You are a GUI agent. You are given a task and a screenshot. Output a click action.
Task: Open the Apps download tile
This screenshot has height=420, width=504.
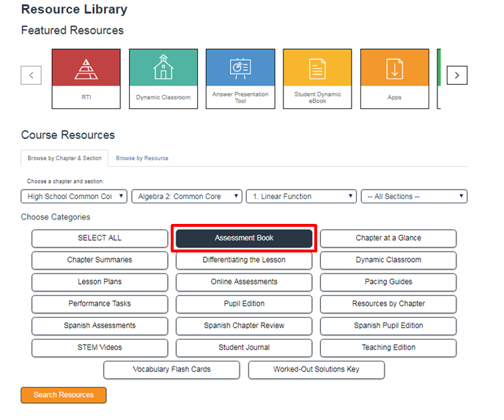(x=394, y=79)
